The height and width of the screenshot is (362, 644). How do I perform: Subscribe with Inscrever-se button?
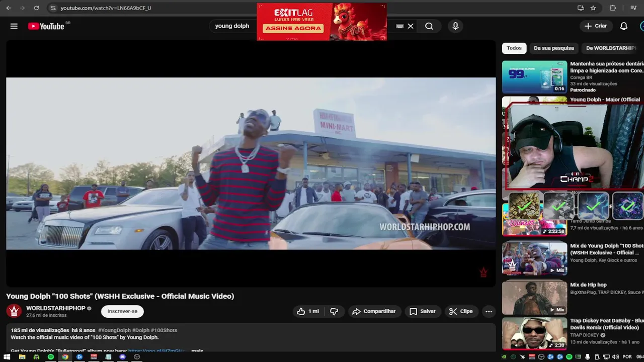coord(122,311)
